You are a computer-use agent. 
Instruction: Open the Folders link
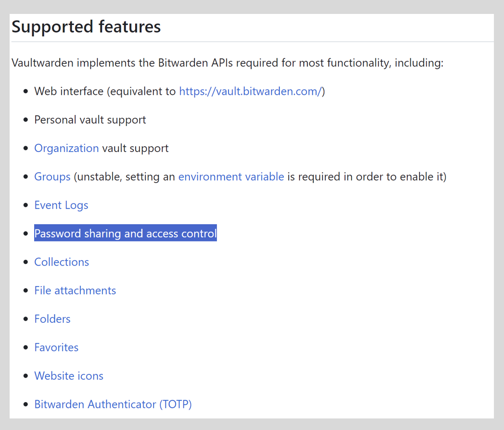pyautogui.click(x=52, y=319)
